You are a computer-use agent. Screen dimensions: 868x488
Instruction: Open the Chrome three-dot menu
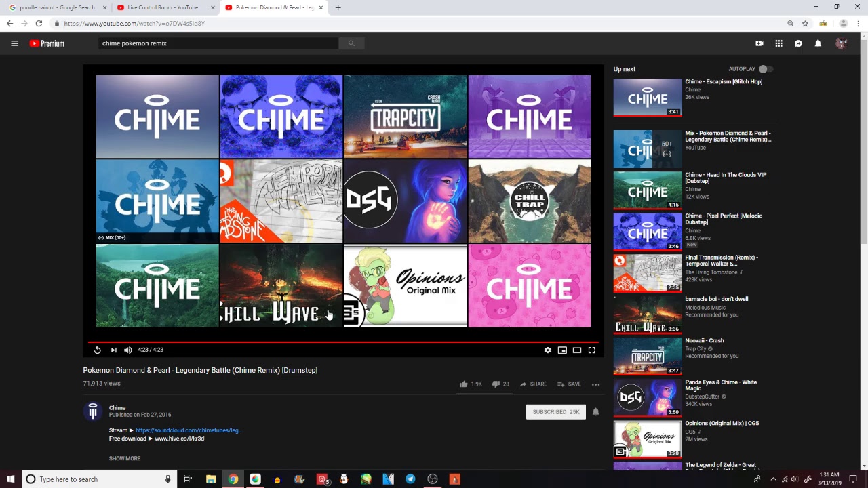(859, 23)
